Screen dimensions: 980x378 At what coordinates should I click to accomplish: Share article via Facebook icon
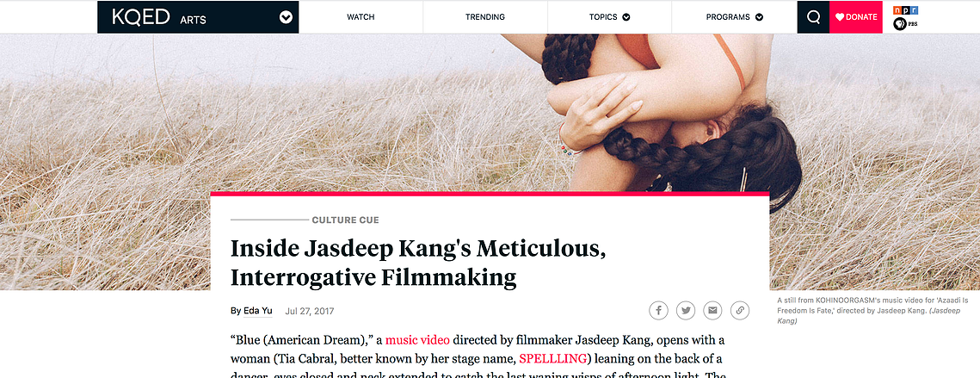659,311
